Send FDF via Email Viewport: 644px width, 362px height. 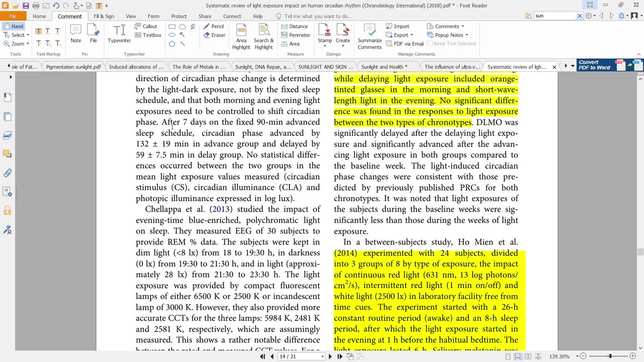[x=405, y=44]
